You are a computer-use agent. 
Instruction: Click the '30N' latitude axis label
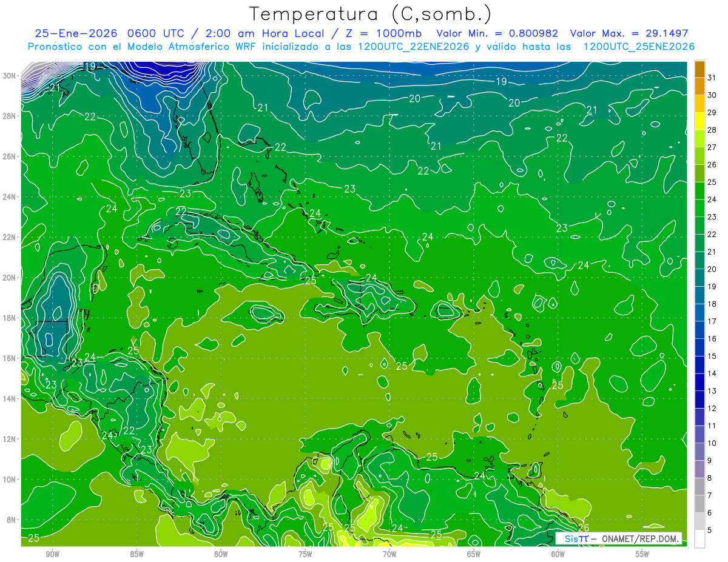(x=10, y=75)
